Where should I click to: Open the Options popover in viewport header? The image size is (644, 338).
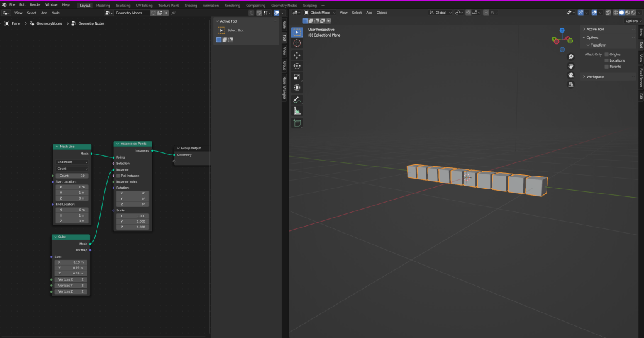pos(631,21)
